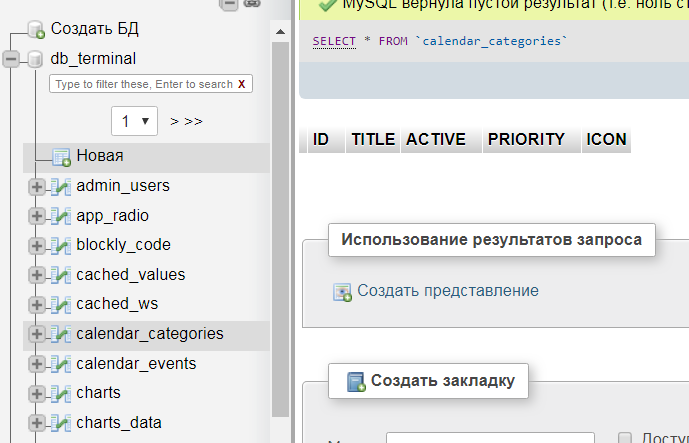Click the cached_values table icon
Image resolution: width=689 pixels, height=443 pixels.
[x=61, y=275]
